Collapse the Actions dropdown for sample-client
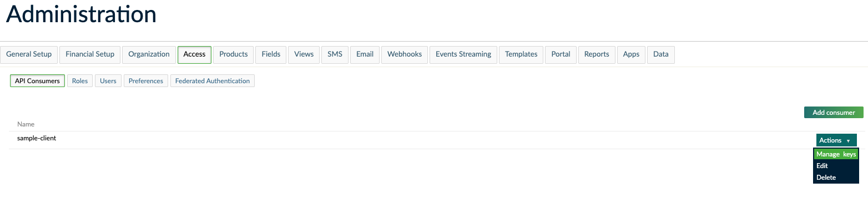This screenshot has width=868, height=223. coord(836,140)
